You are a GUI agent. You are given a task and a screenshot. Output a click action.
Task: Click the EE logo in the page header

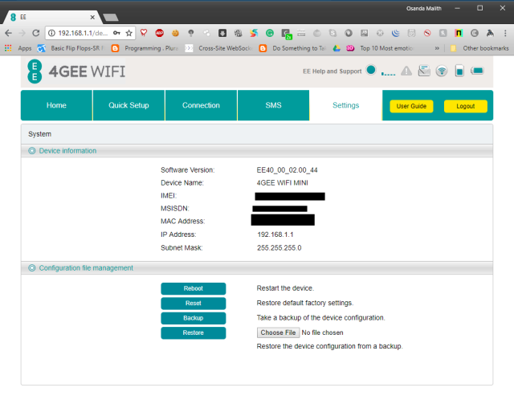point(35,71)
